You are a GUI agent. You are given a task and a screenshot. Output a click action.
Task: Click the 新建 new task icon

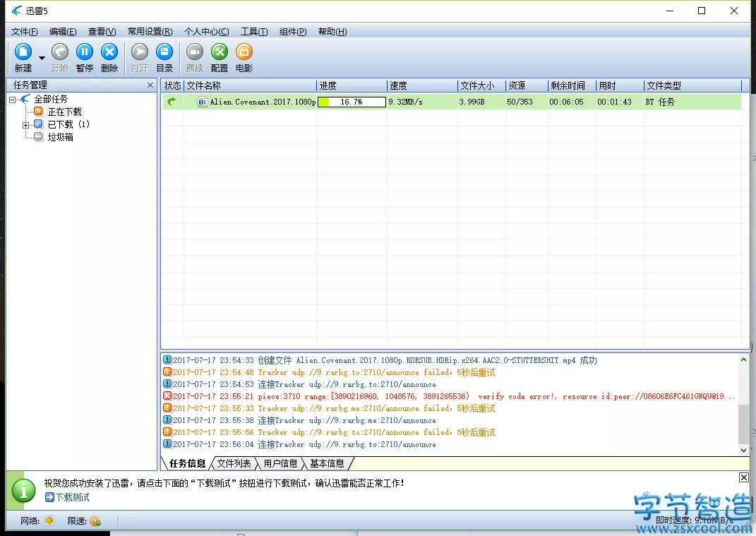point(23,52)
